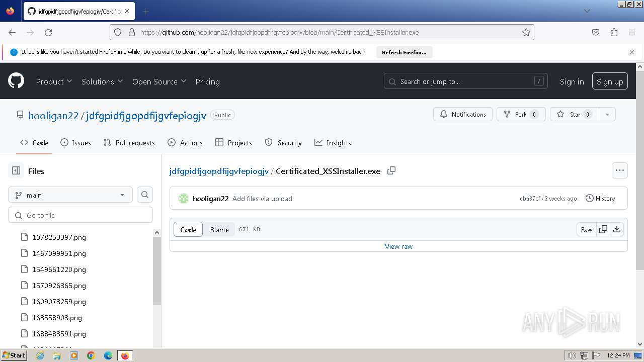Switch to the Security tab
Viewport: 644px width, 362px height.
tap(283, 143)
